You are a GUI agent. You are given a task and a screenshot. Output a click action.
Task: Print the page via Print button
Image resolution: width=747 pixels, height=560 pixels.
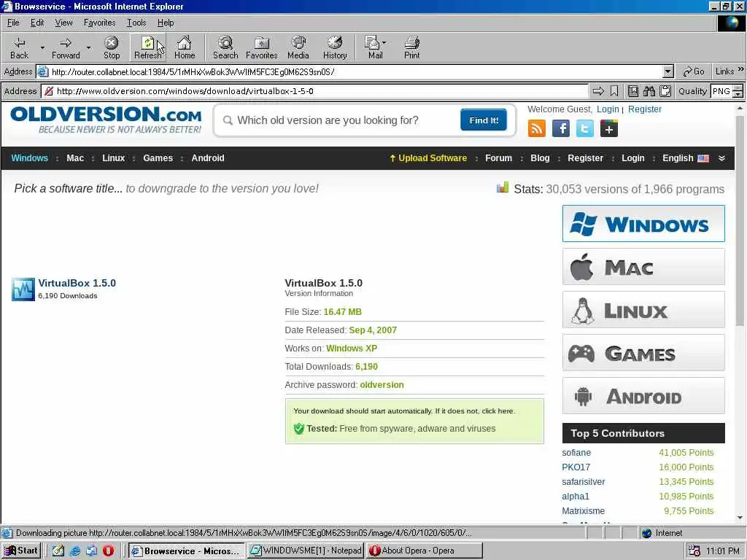point(411,47)
